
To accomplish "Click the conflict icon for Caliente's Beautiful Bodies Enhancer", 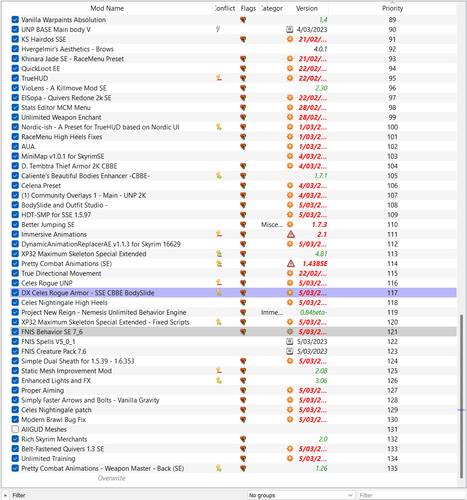I will pos(219,176).
